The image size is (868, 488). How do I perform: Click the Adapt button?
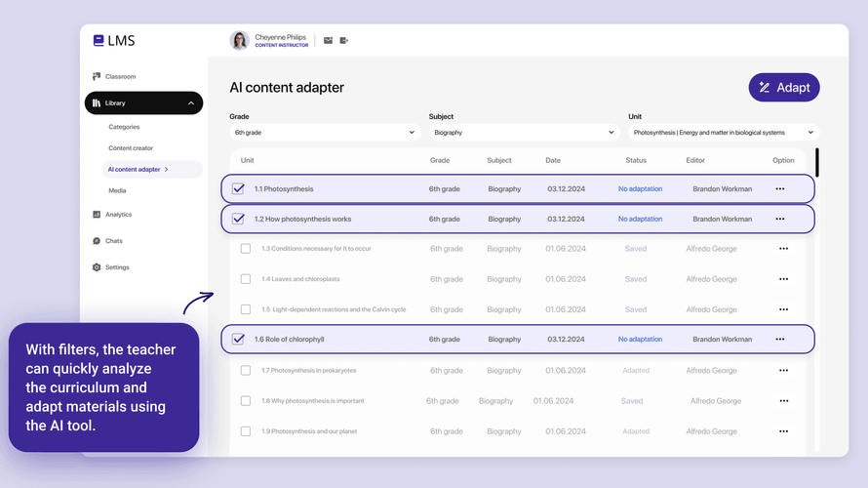784,87
